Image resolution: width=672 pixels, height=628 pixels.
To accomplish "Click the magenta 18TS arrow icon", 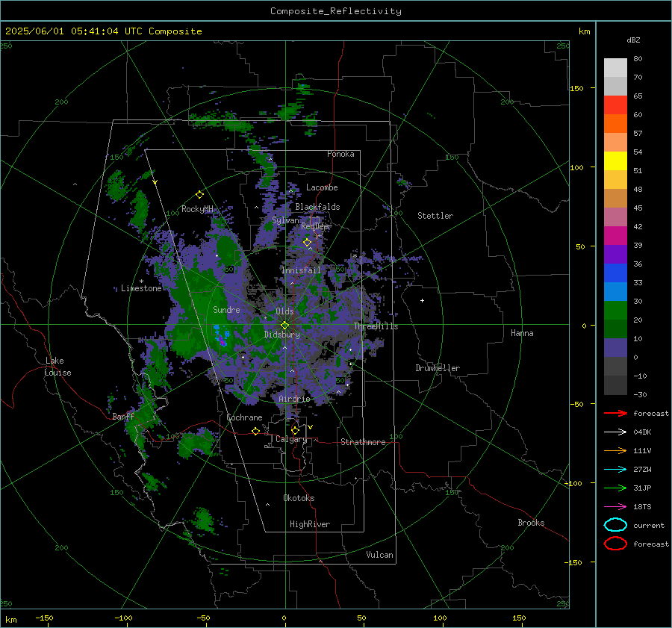I will [x=615, y=507].
